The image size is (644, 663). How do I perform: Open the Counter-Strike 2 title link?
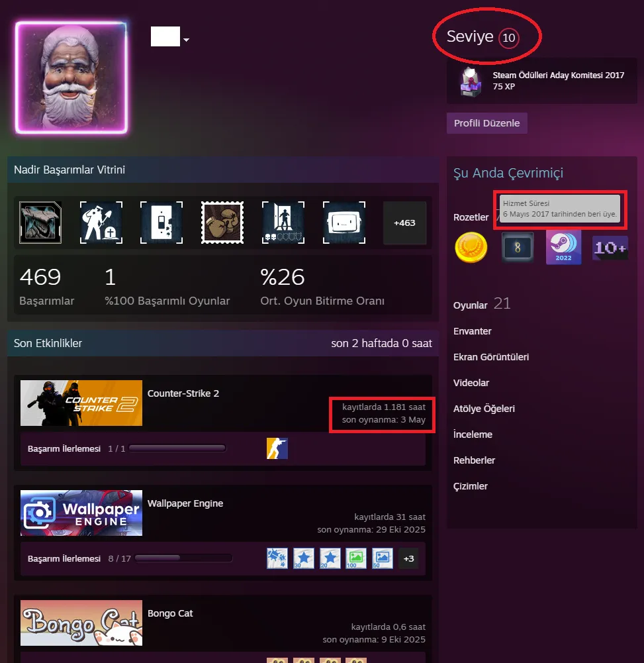(x=183, y=393)
